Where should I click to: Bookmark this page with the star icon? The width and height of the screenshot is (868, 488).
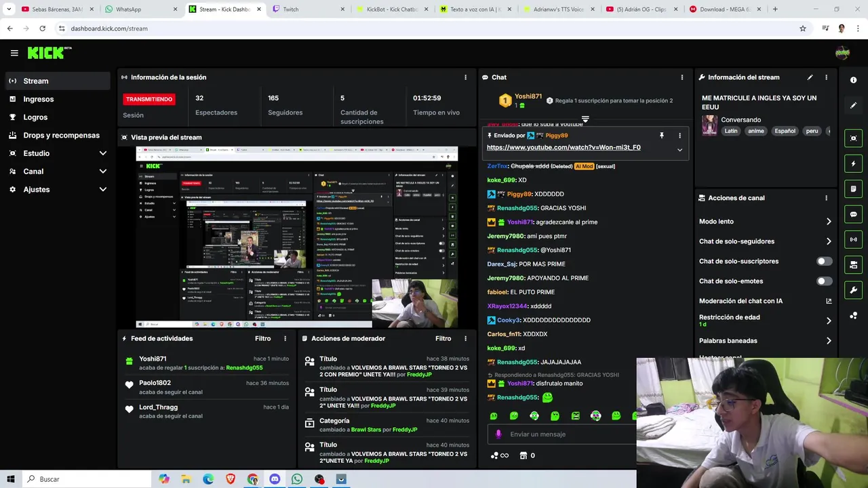tap(803, 28)
